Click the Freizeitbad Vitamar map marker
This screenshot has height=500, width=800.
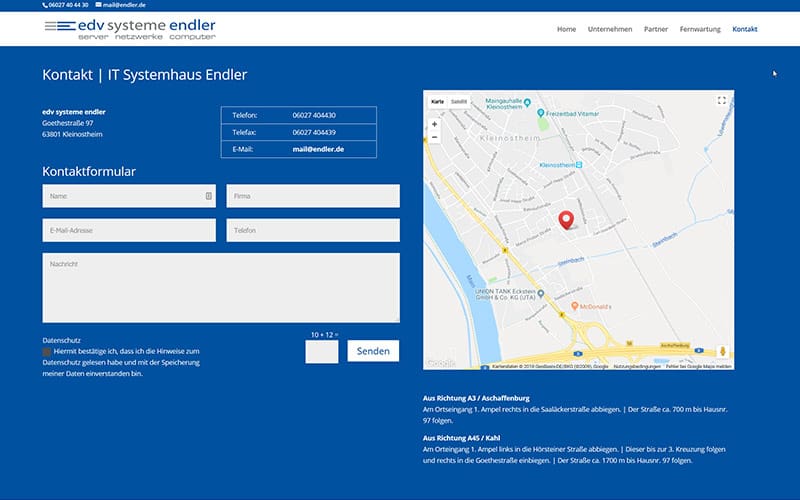point(540,113)
